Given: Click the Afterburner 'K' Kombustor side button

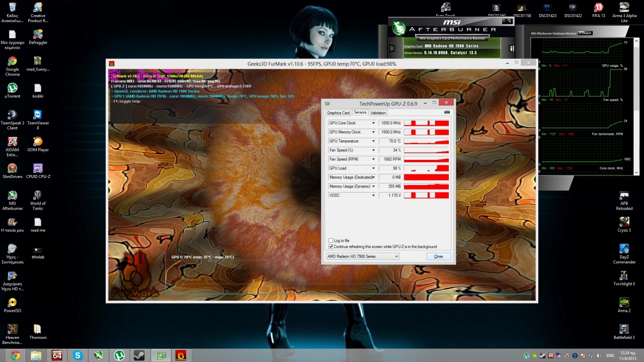Looking at the screenshot, I should pos(392,48).
